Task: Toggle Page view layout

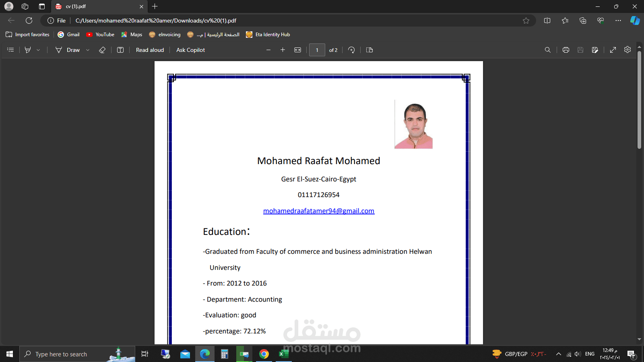Action: (x=369, y=50)
